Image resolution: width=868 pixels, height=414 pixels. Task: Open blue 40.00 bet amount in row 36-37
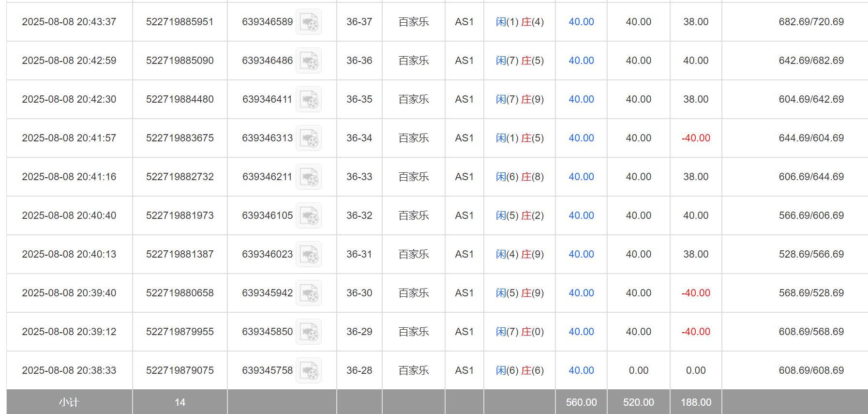(x=581, y=22)
